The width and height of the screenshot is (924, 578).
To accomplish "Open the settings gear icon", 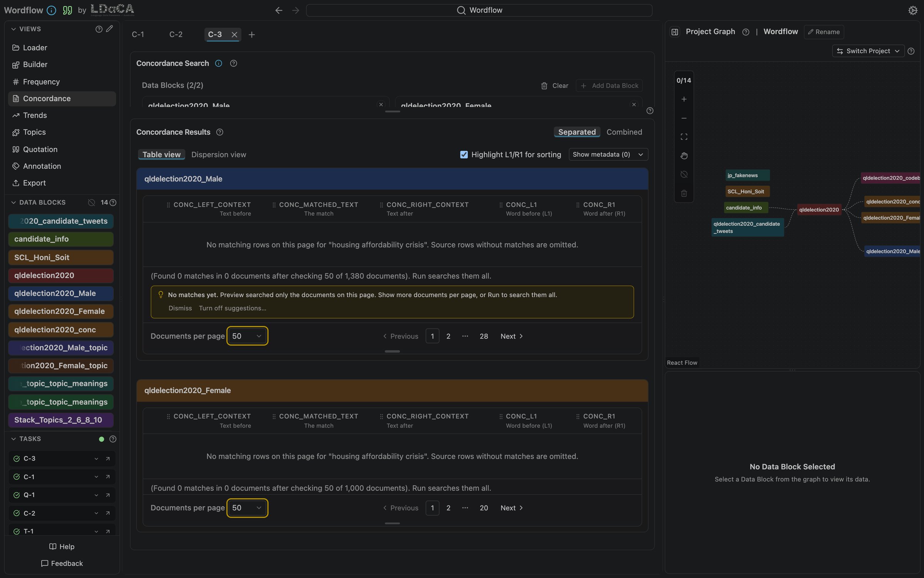I will pos(912,10).
